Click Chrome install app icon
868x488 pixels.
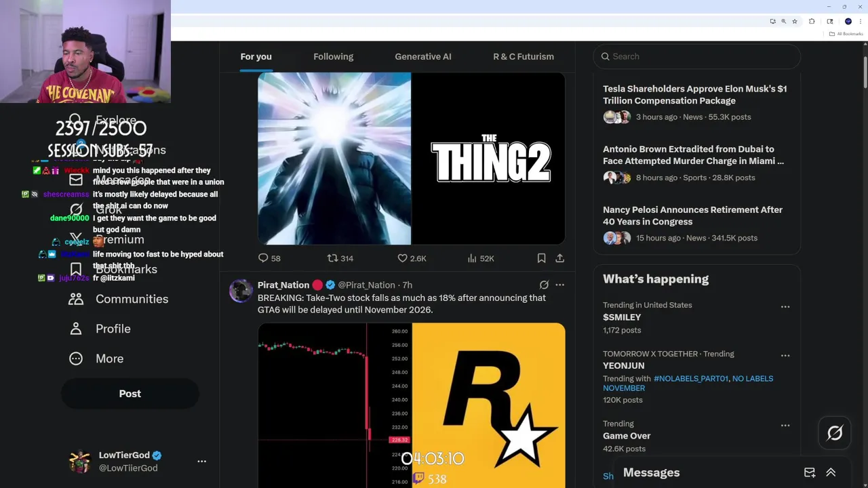click(x=772, y=21)
